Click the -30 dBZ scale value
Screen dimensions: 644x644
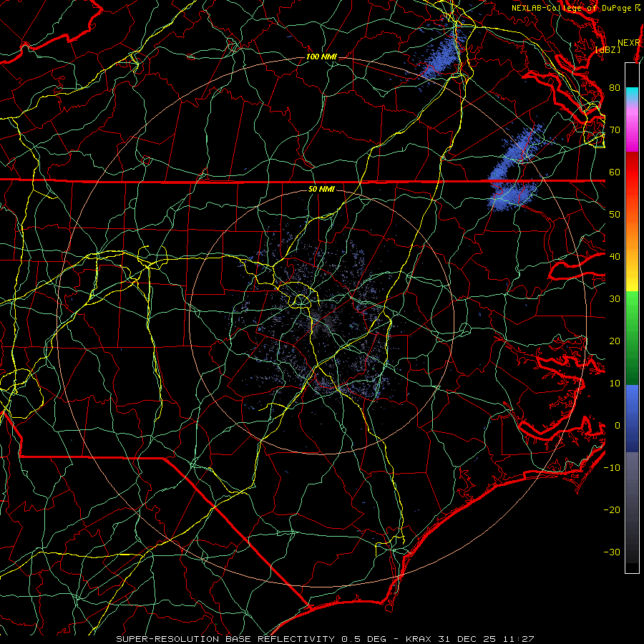click(612, 552)
